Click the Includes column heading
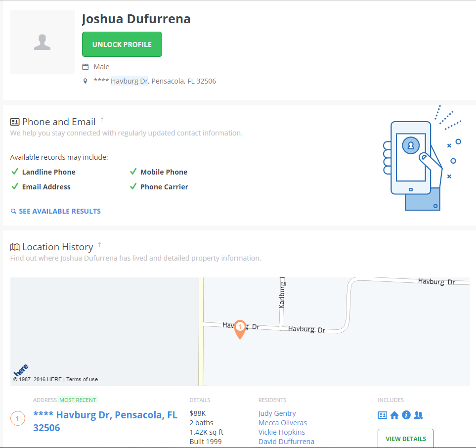Image resolution: width=476 pixels, height=448 pixels. click(x=390, y=400)
